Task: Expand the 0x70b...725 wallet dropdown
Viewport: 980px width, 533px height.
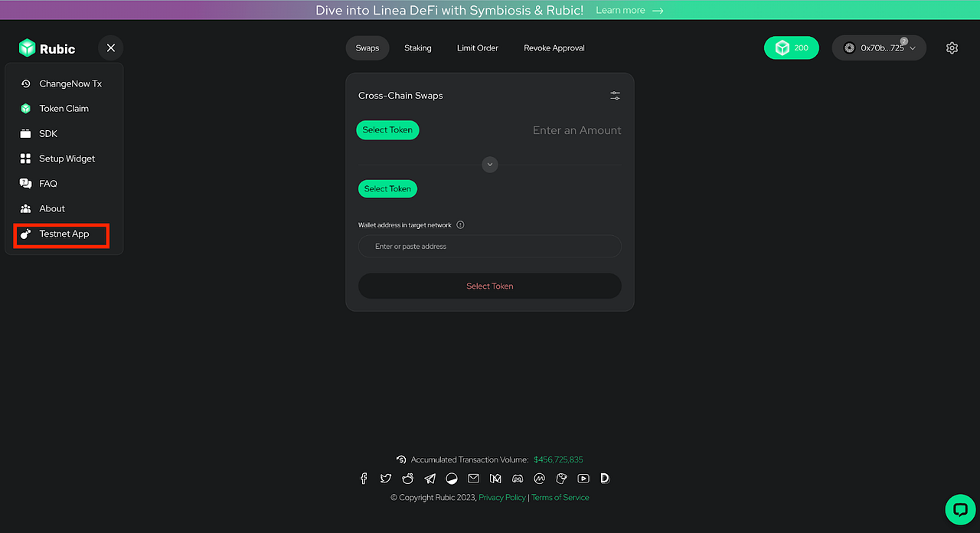Action: tap(879, 47)
